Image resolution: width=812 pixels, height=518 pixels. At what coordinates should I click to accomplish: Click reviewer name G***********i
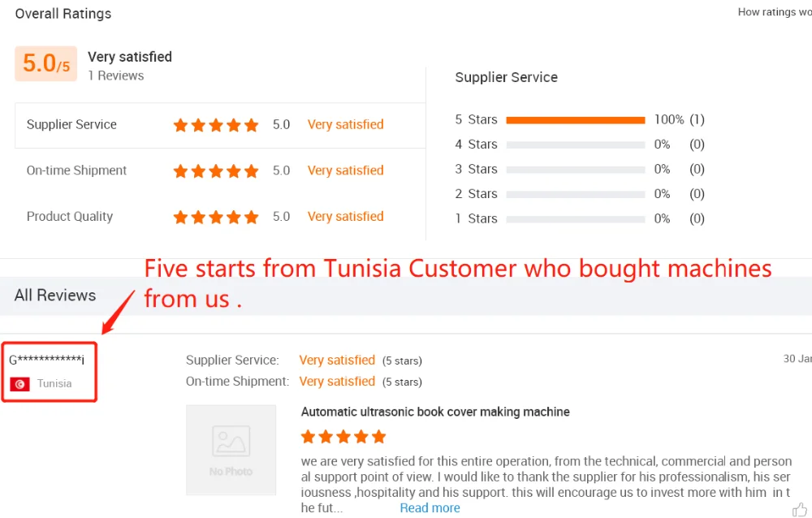(x=46, y=360)
